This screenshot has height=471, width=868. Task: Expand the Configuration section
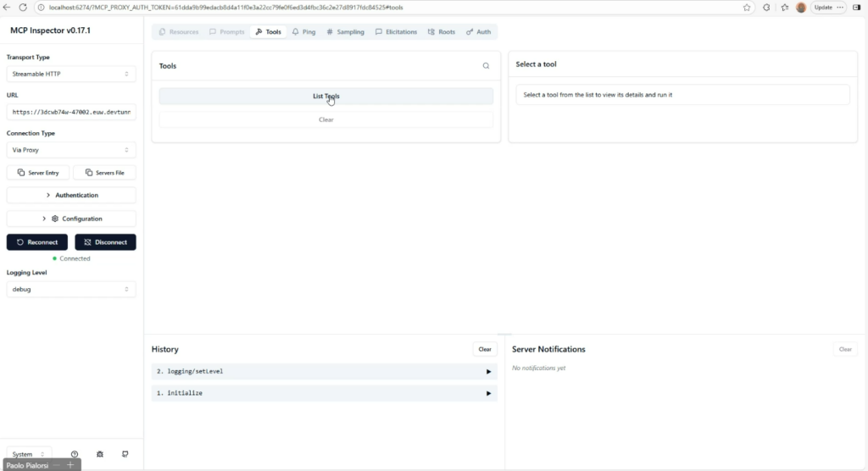click(x=71, y=219)
